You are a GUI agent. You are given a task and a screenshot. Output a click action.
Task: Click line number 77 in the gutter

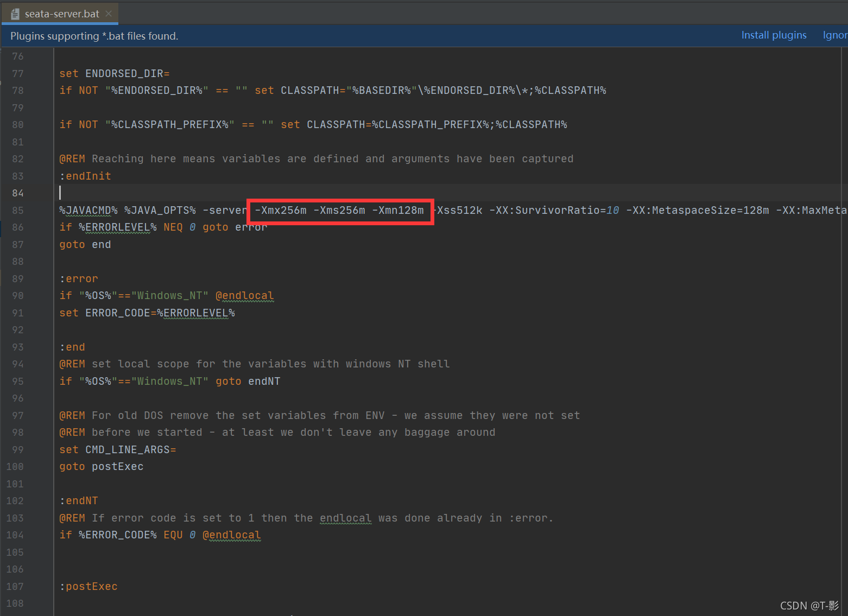pyautogui.click(x=18, y=73)
